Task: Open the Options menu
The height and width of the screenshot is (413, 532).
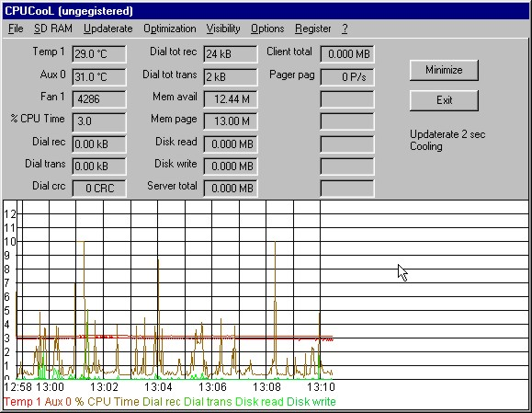Action: pyautogui.click(x=267, y=29)
